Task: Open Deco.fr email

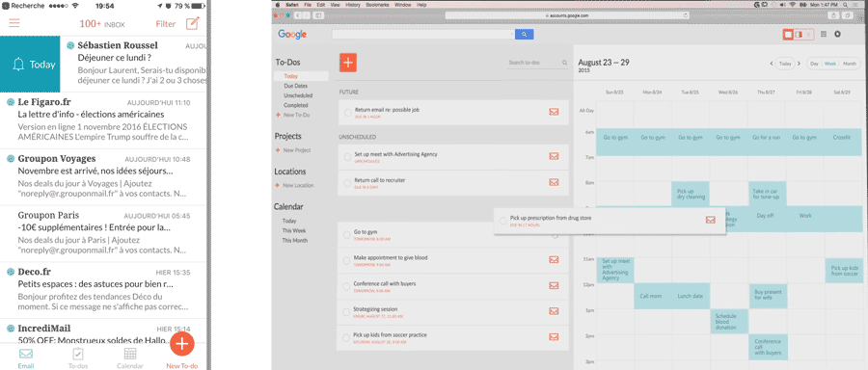Action: [103, 289]
